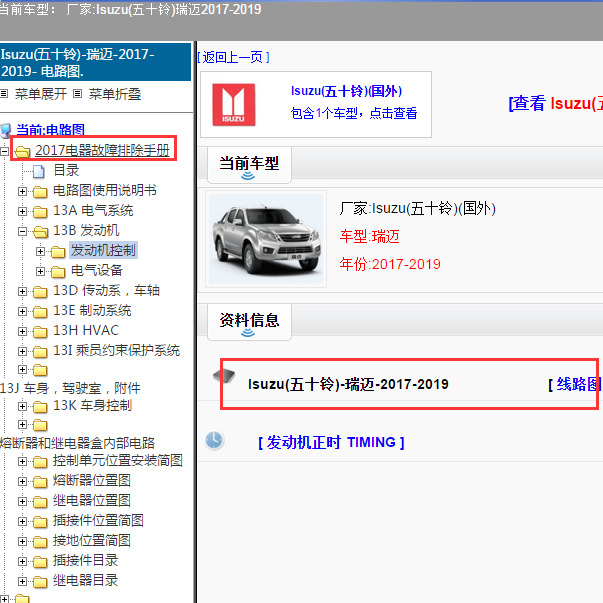Click the silver pickup truck thumbnail

[x=266, y=239]
